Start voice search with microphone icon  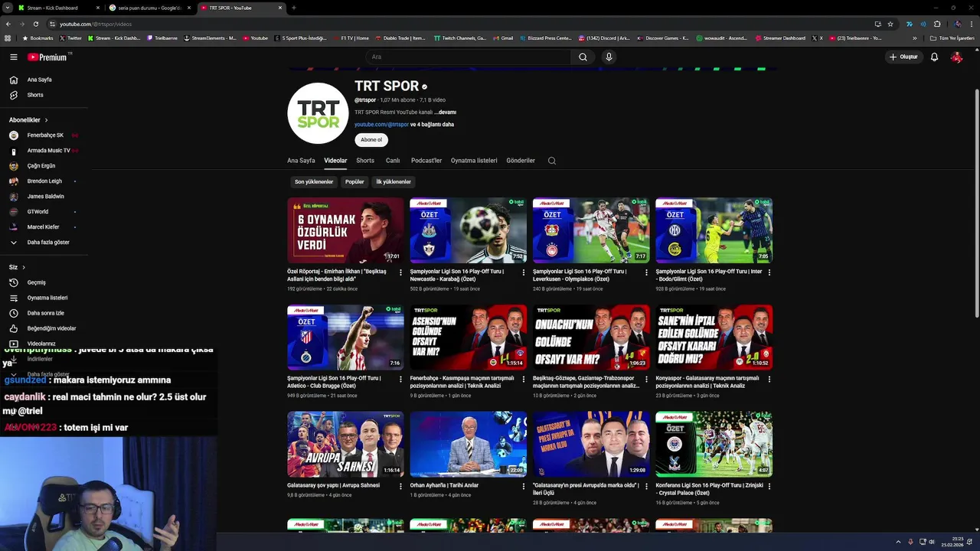pyautogui.click(x=609, y=57)
